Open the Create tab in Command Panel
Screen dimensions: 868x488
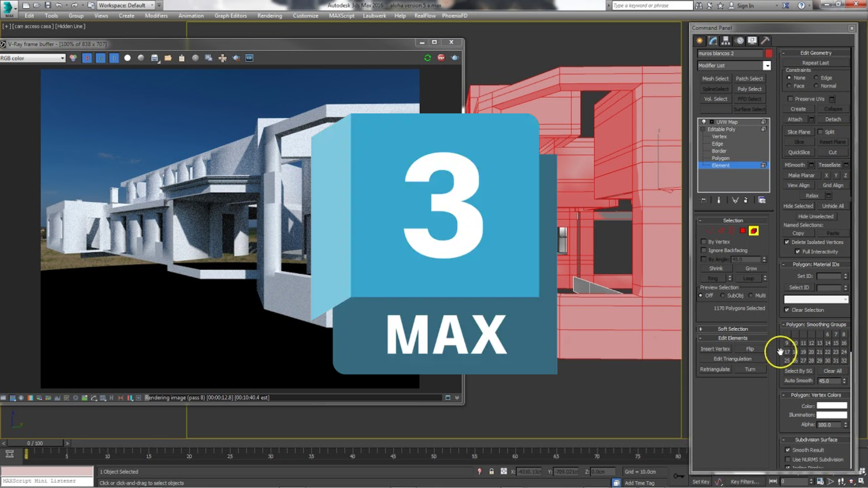tap(700, 41)
